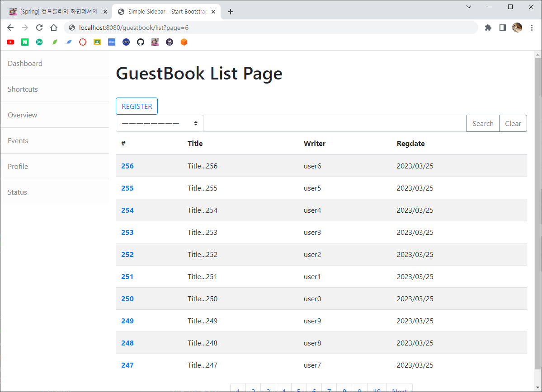This screenshot has height=392, width=542.
Task: Select the Simple Sidebar tab
Action: click(167, 12)
